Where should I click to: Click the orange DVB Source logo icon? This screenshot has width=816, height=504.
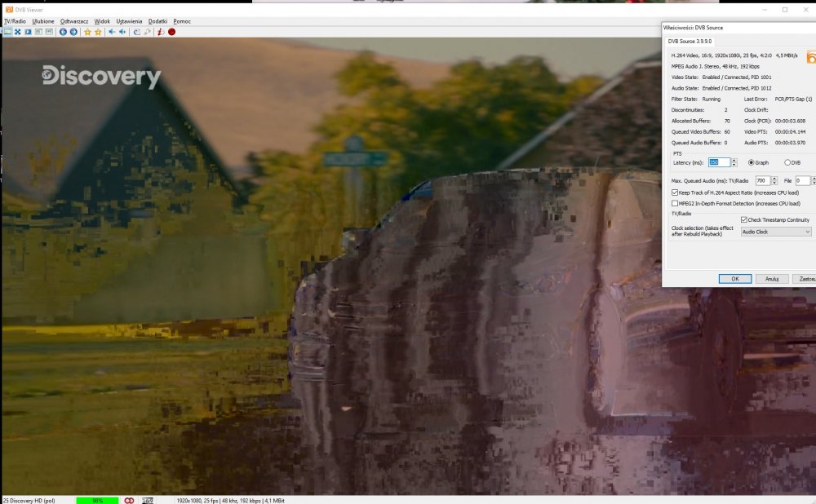pyautogui.click(x=811, y=57)
